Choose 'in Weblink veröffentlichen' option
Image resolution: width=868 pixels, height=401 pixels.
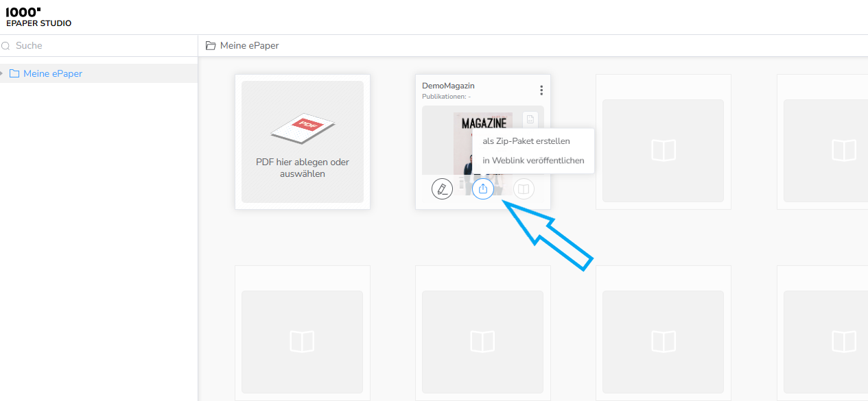pos(533,160)
